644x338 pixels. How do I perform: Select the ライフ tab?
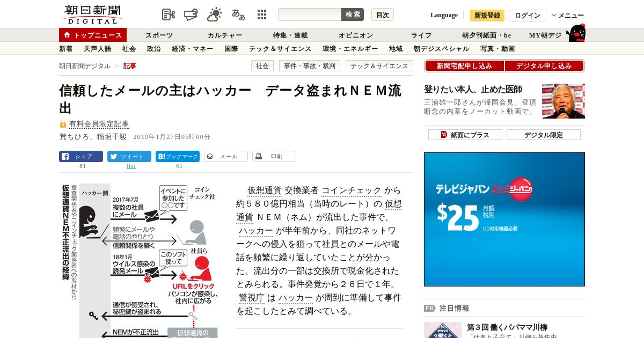click(421, 35)
